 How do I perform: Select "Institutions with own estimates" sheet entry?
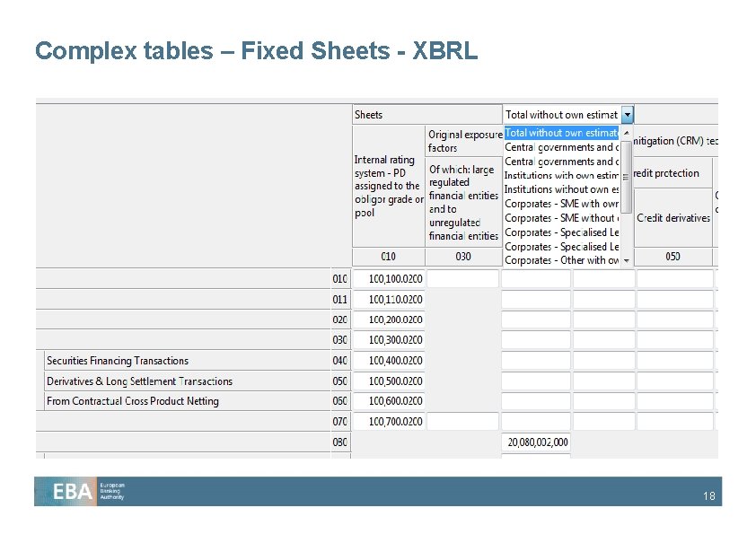click(x=557, y=175)
